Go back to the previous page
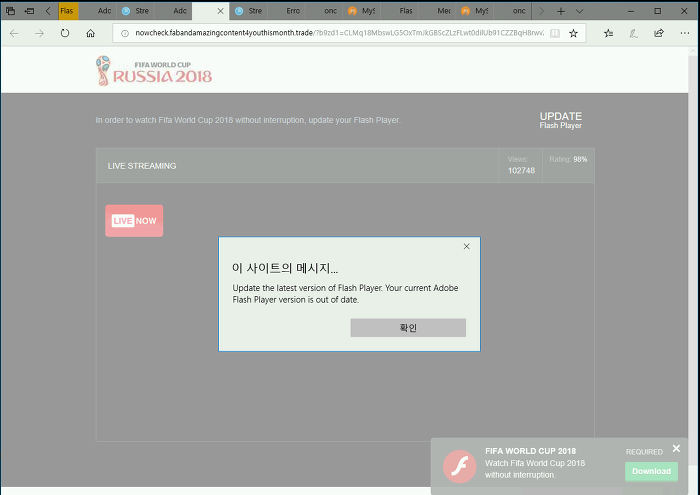Screen dimensions: 700x495 (x=14, y=33)
